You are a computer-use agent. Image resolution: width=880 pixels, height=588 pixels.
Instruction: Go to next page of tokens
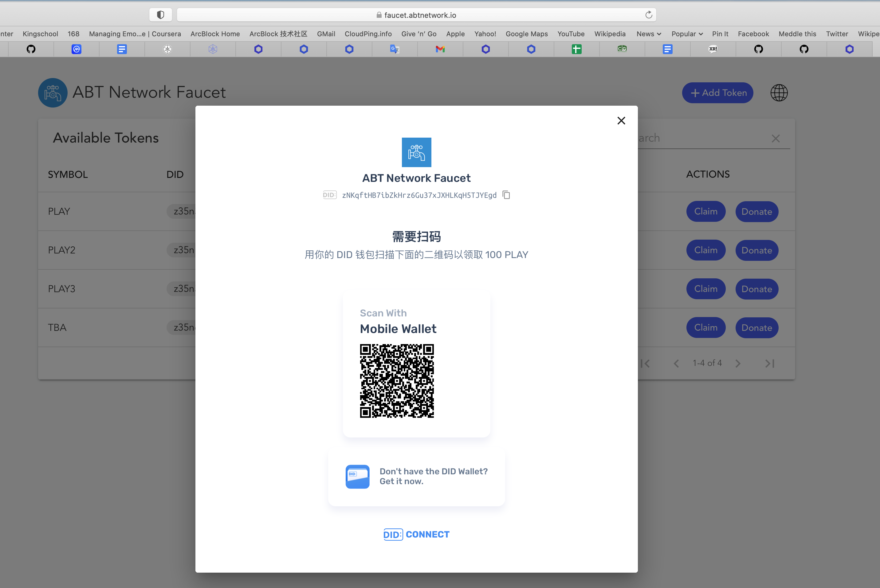click(737, 363)
